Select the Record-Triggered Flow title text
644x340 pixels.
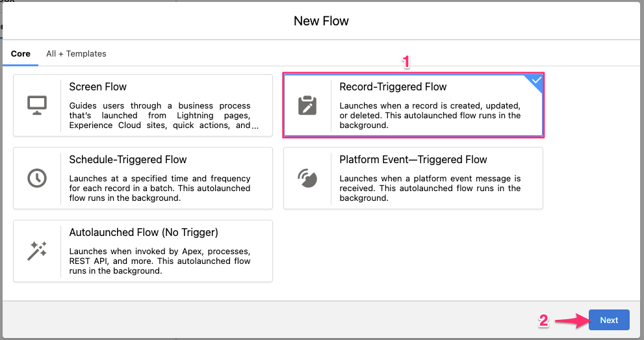(393, 86)
